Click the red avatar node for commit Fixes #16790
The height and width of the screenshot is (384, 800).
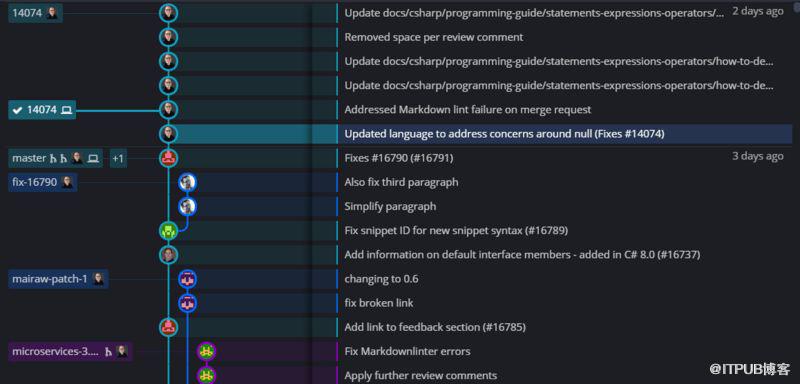(x=168, y=158)
